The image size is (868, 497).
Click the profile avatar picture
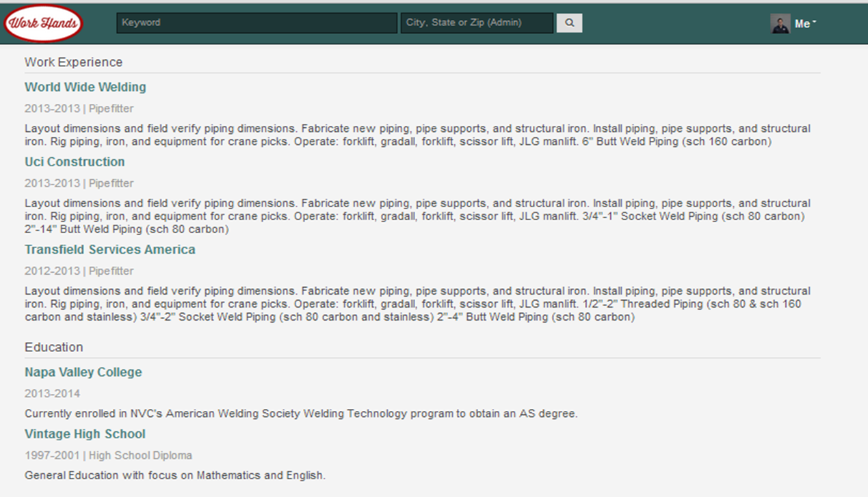pos(780,23)
